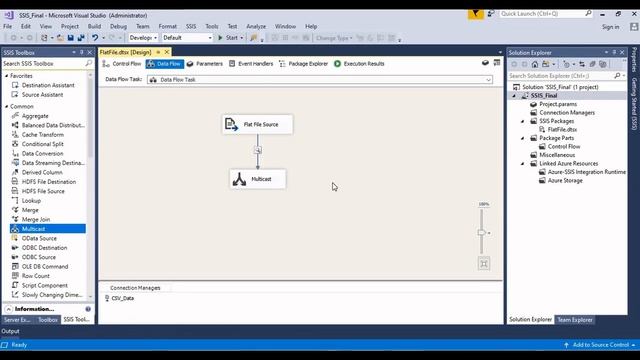Screen dimensions: 640x360
Task: Open the Debug menu
Action: click(118, 26)
